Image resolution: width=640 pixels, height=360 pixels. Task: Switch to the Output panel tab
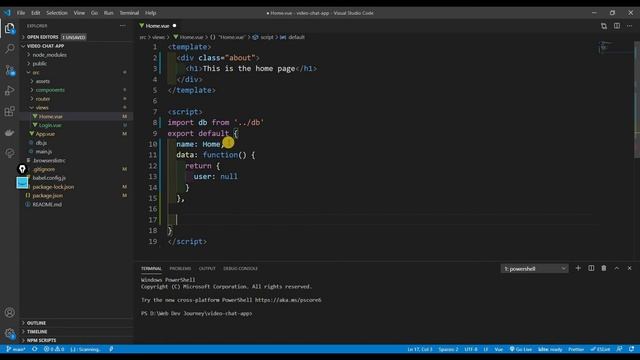207,269
